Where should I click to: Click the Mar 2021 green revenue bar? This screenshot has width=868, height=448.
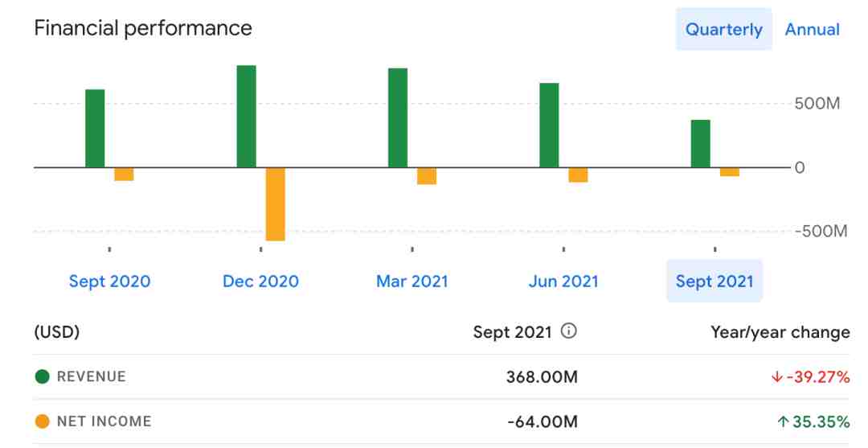[398, 118]
